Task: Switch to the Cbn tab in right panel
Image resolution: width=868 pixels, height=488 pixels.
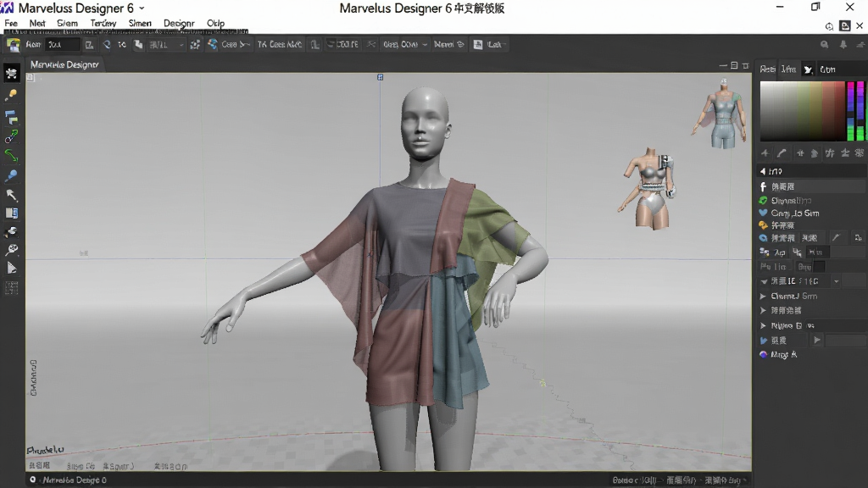Action: [x=827, y=69]
